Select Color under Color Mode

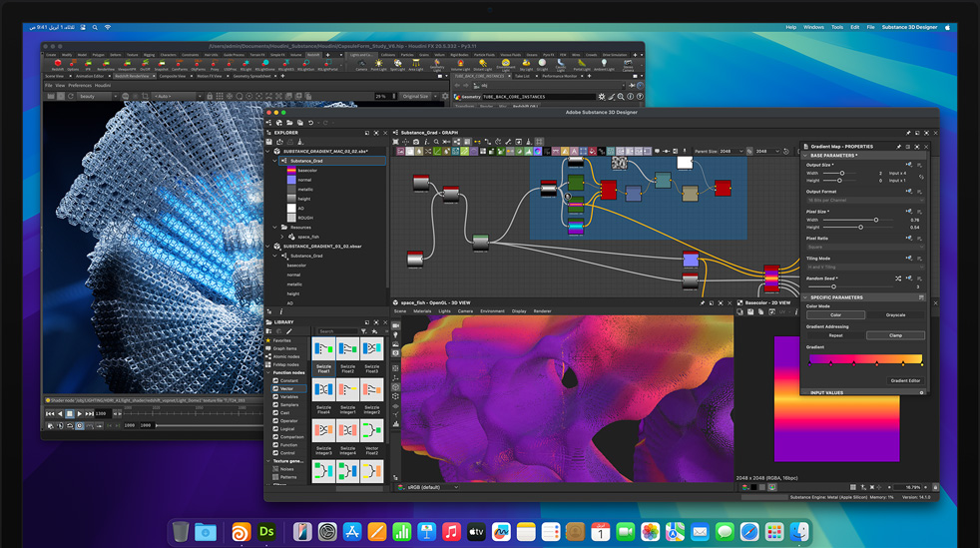point(835,315)
